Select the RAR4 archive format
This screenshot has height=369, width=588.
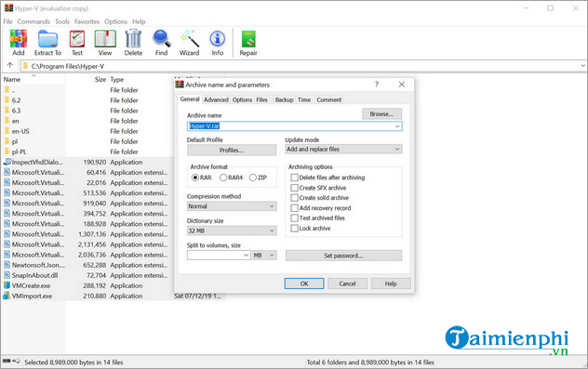point(223,178)
